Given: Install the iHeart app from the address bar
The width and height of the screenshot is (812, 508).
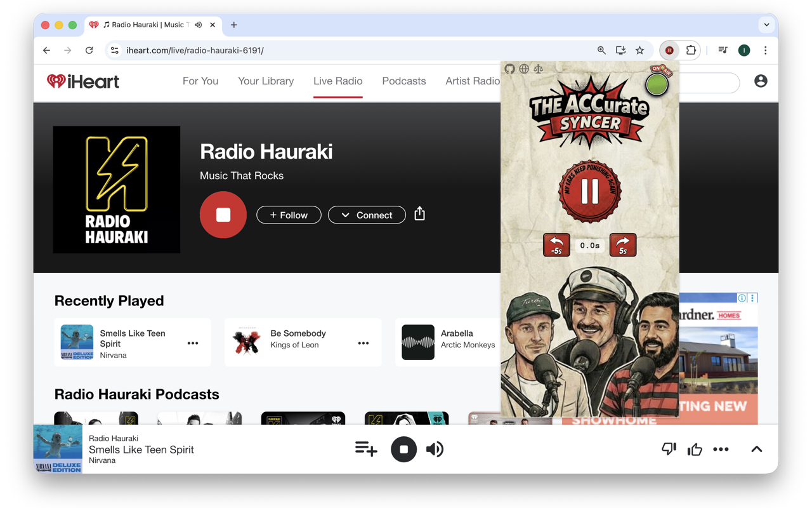Looking at the screenshot, I should (620, 50).
